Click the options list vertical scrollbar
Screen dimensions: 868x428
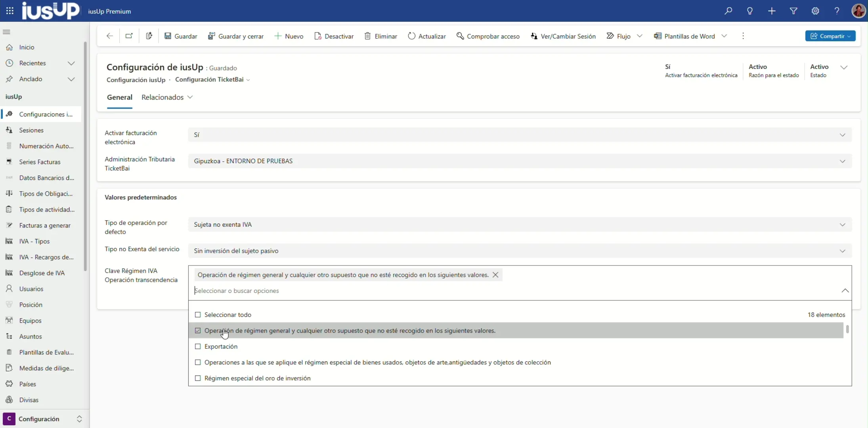point(847,329)
